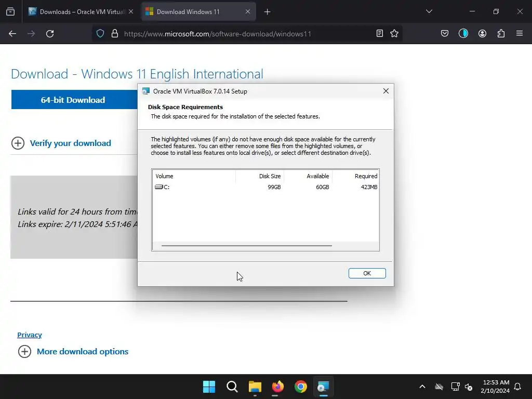Click the blue half-circle extension icon

463,33
